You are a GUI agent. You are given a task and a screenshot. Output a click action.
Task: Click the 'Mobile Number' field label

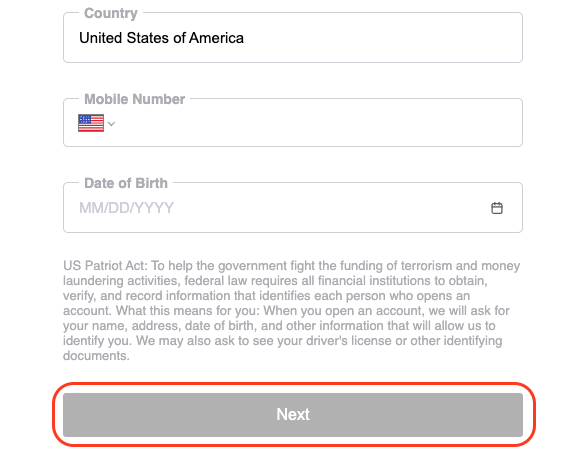(134, 99)
